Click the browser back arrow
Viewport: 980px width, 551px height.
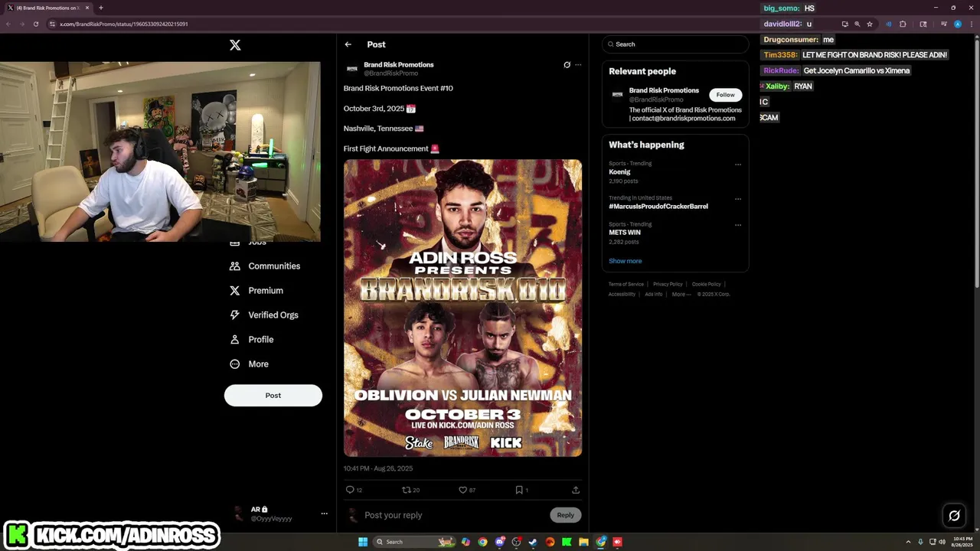click(8, 24)
